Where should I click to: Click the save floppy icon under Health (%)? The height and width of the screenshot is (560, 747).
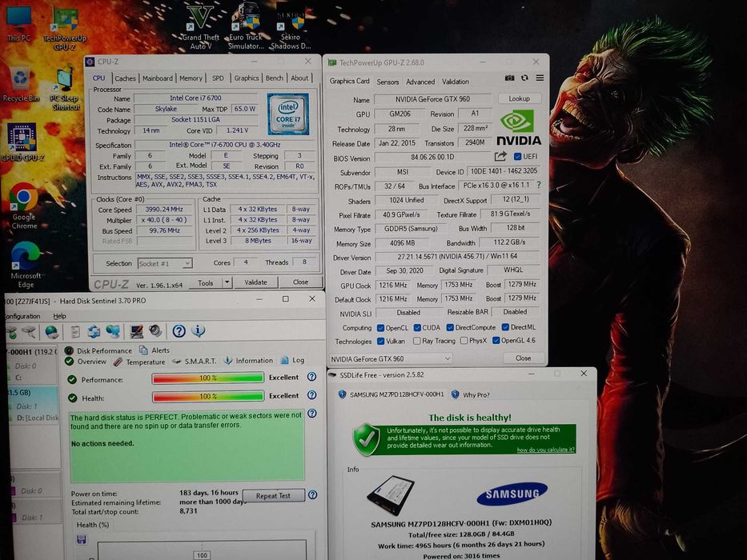pos(82,539)
